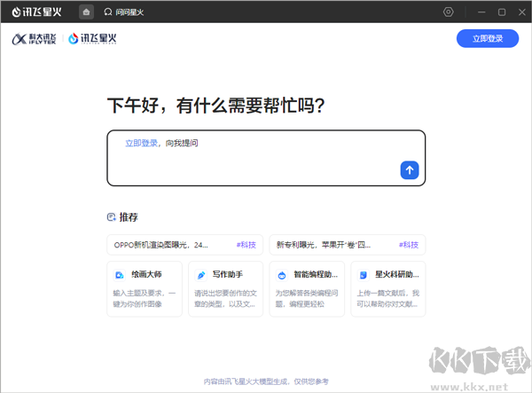
Task: Select the 星火科研助手 document icon
Action: (x=363, y=275)
